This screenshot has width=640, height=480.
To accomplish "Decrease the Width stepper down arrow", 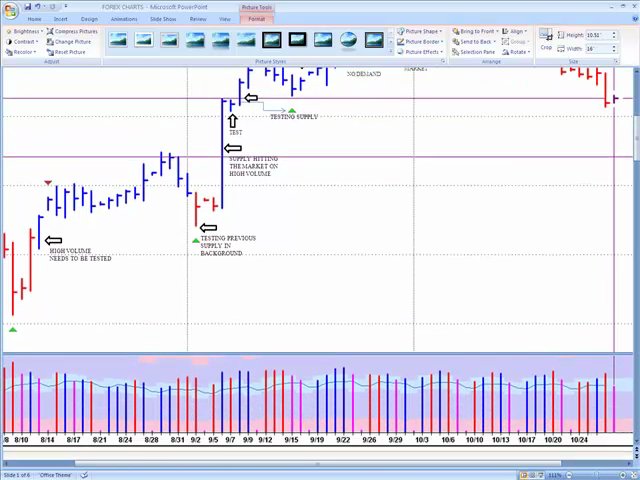I will [x=614, y=51].
